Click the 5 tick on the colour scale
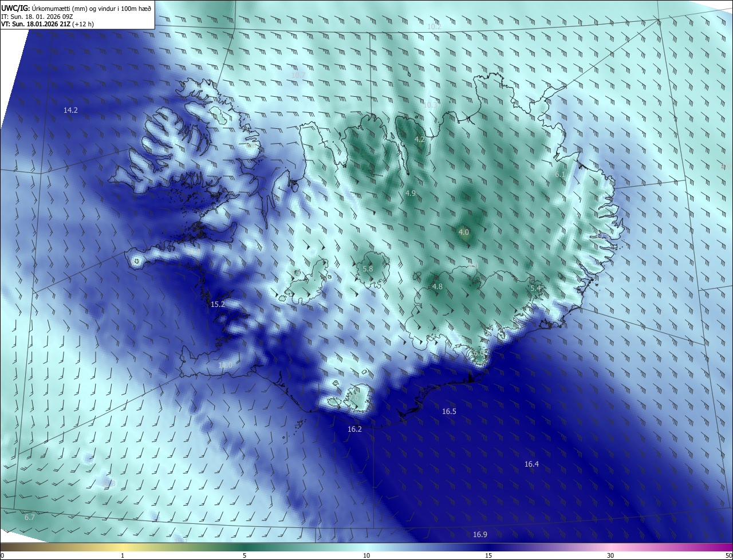 (245, 555)
